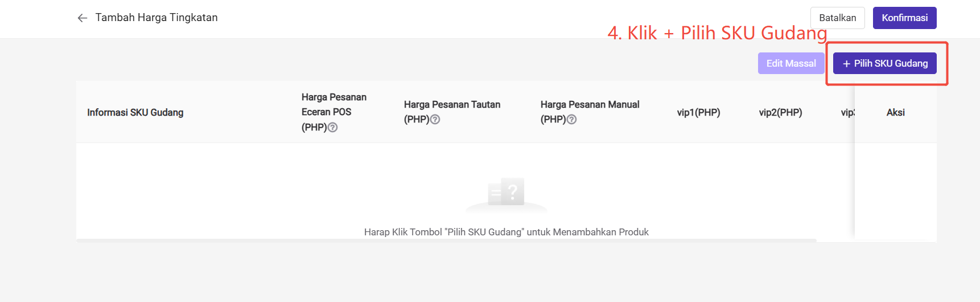Click the table's horizontal scrollbar
The width and height of the screenshot is (980, 302).
coord(446,240)
